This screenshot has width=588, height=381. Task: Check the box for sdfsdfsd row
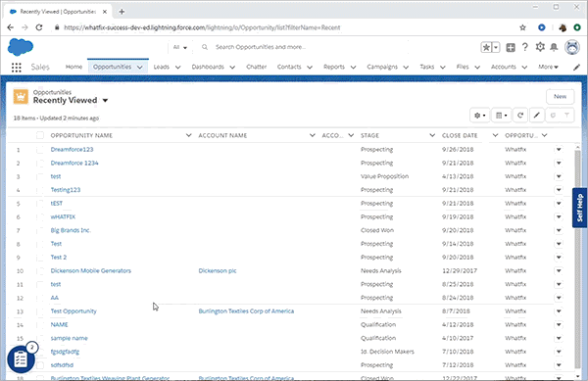pyautogui.click(x=40, y=365)
